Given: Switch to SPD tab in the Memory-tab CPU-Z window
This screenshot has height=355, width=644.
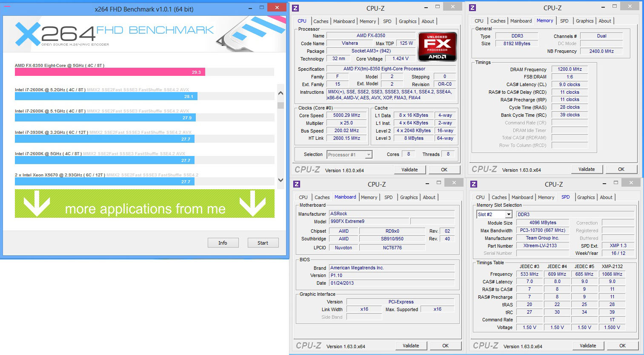Looking at the screenshot, I should (x=564, y=21).
